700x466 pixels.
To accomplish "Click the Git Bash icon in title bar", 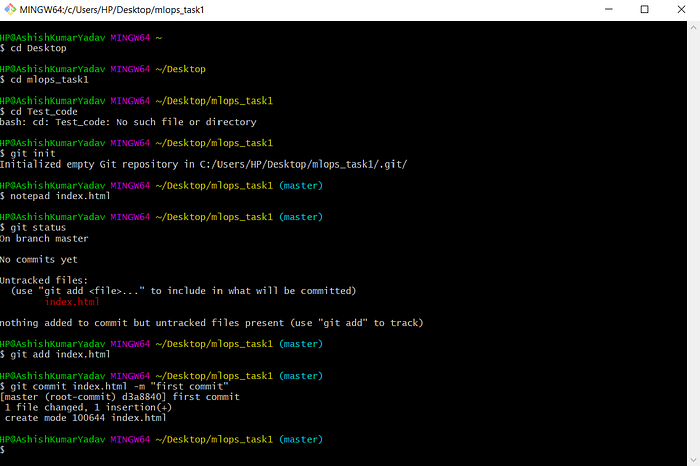I will [10, 9].
